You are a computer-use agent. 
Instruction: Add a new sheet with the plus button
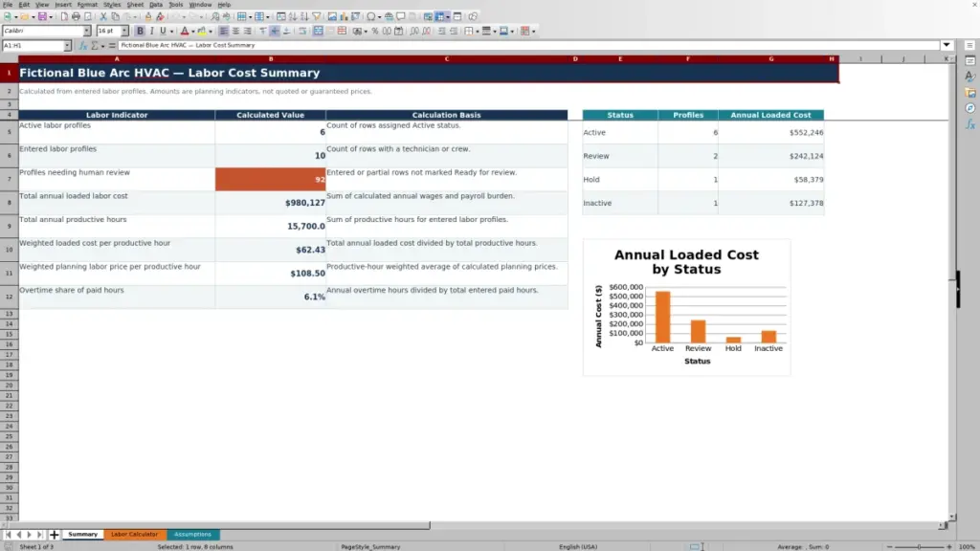[54, 535]
